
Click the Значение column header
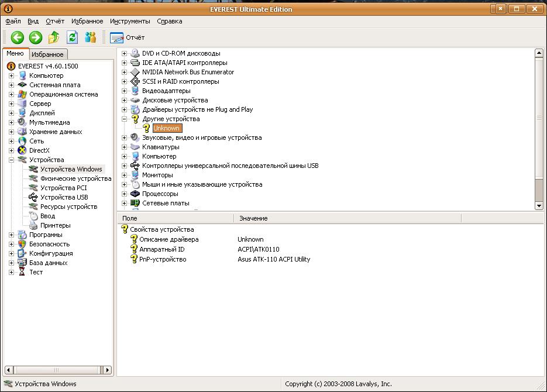[x=253, y=218]
